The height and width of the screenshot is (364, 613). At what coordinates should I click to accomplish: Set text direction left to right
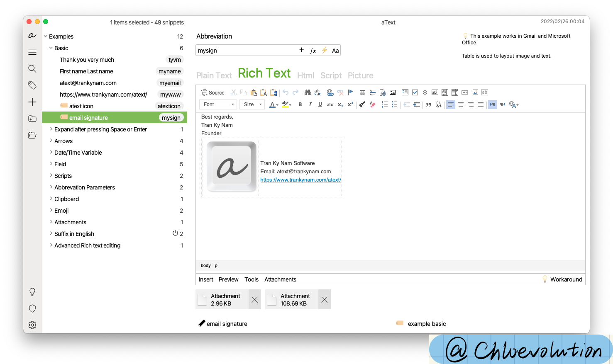pos(493,104)
